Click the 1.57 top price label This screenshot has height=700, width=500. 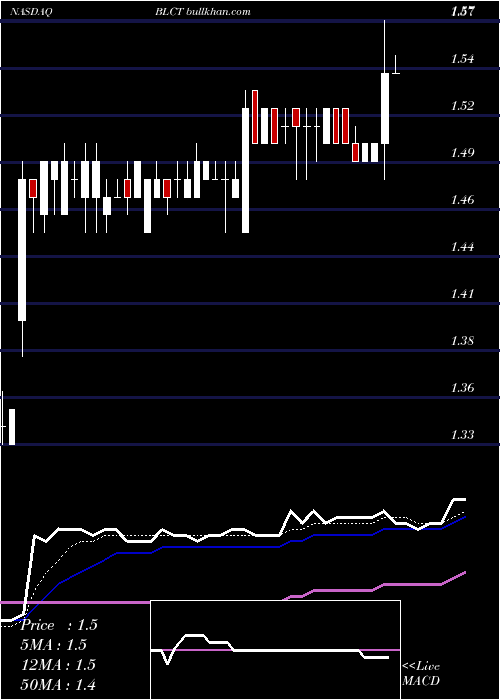tap(463, 12)
